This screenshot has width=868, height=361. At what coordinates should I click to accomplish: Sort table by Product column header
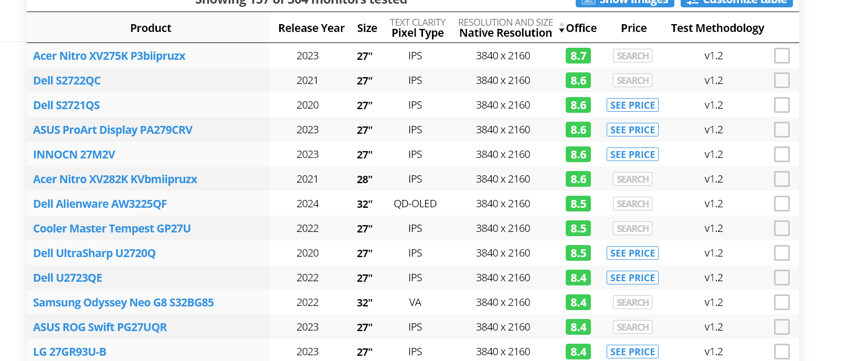click(x=151, y=28)
